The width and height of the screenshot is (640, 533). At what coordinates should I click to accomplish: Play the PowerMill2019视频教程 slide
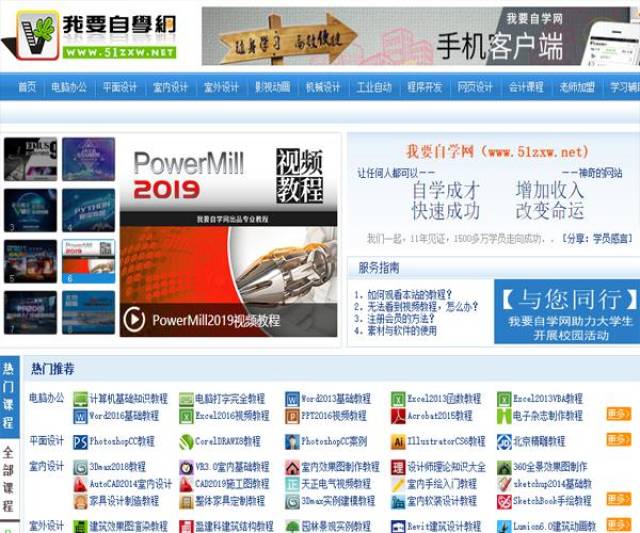click(x=134, y=319)
